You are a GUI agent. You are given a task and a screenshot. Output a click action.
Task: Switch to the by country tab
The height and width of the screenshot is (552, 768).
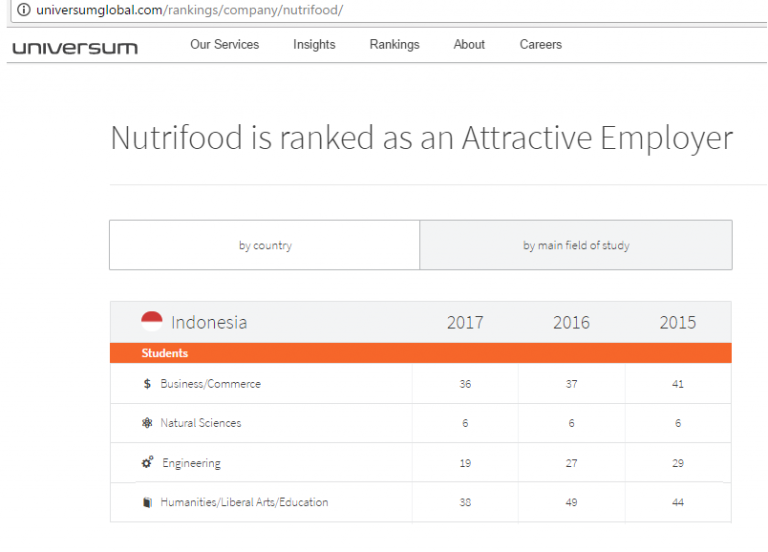[265, 246]
